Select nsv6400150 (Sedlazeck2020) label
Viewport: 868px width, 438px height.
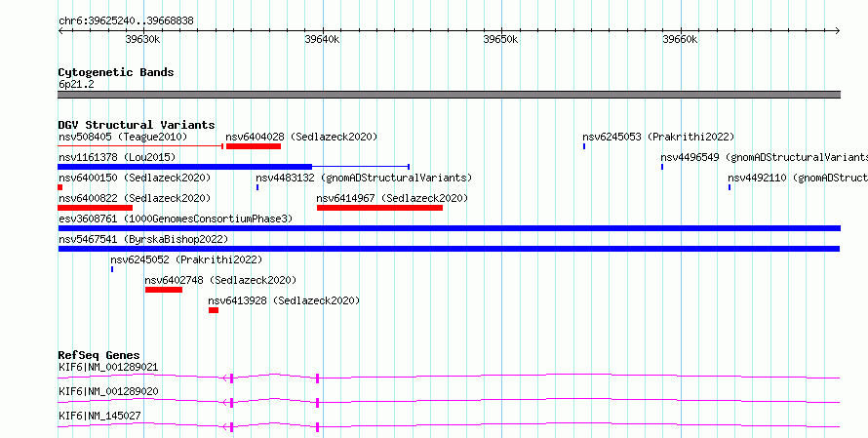click(135, 179)
